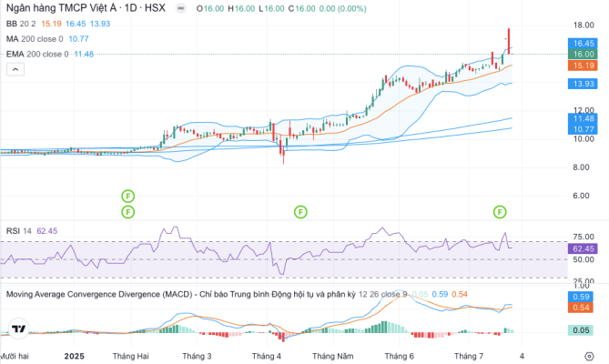Select the MACD indicator legend title
The height and width of the screenshot is (364, 609).
[x=180, y=294]
